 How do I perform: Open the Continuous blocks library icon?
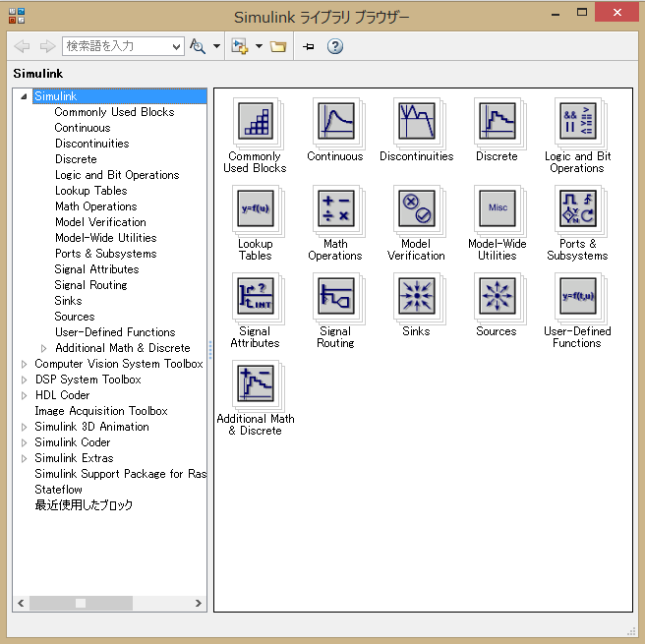tap(335, 121)
